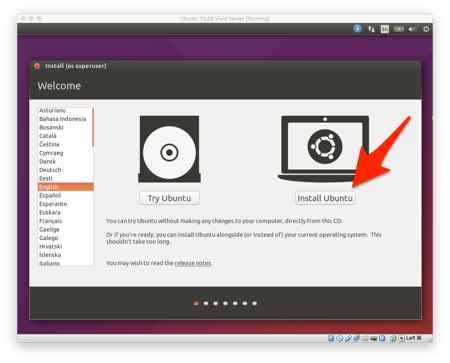Select Eesti in the language list

65,178
